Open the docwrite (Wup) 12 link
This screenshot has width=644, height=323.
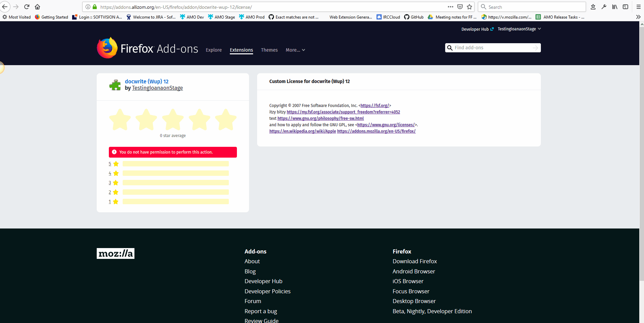pos(147,81)
